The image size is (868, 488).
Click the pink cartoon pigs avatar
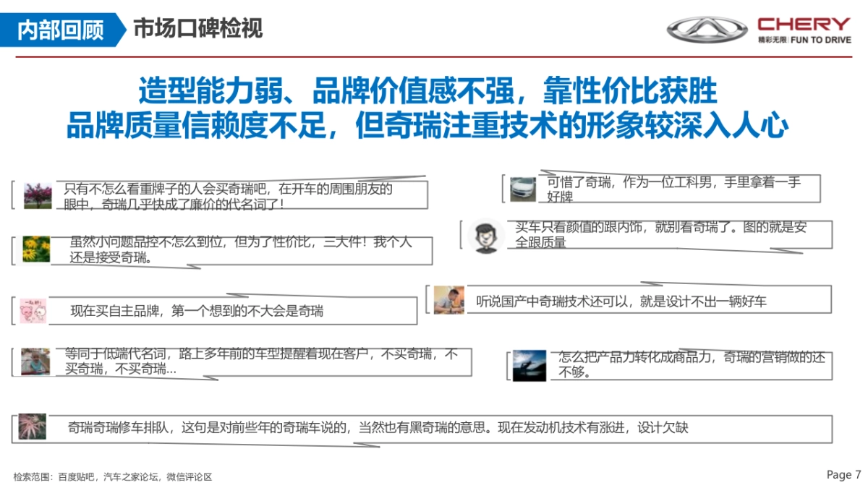click(x=33, y=311)
